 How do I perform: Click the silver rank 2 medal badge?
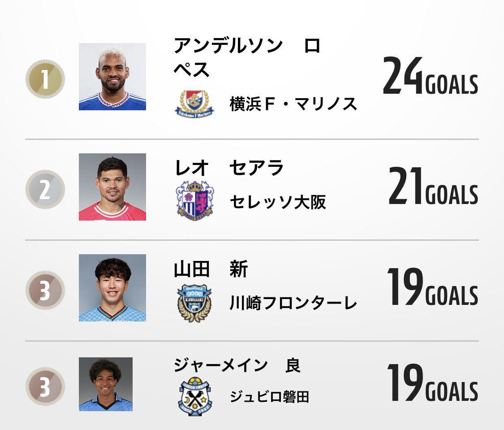pos(45,189)
